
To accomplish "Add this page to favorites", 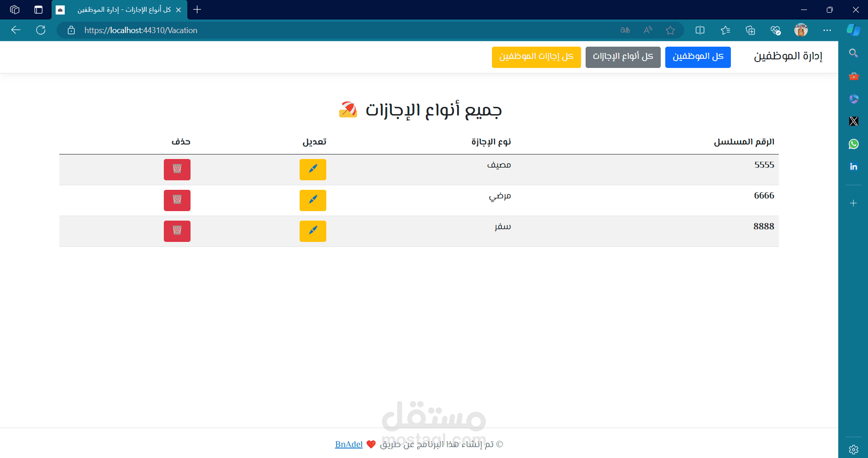I will [670, 30].
